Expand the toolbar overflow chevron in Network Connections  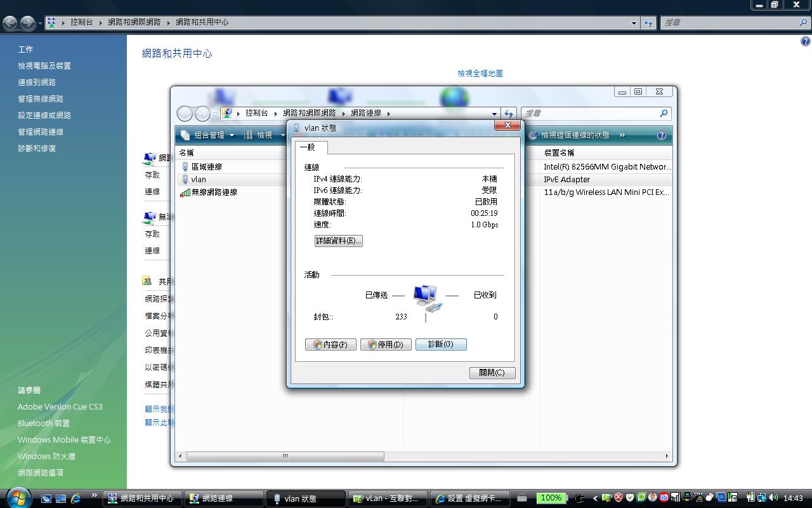pyautogui.click(x=622, y=135)
